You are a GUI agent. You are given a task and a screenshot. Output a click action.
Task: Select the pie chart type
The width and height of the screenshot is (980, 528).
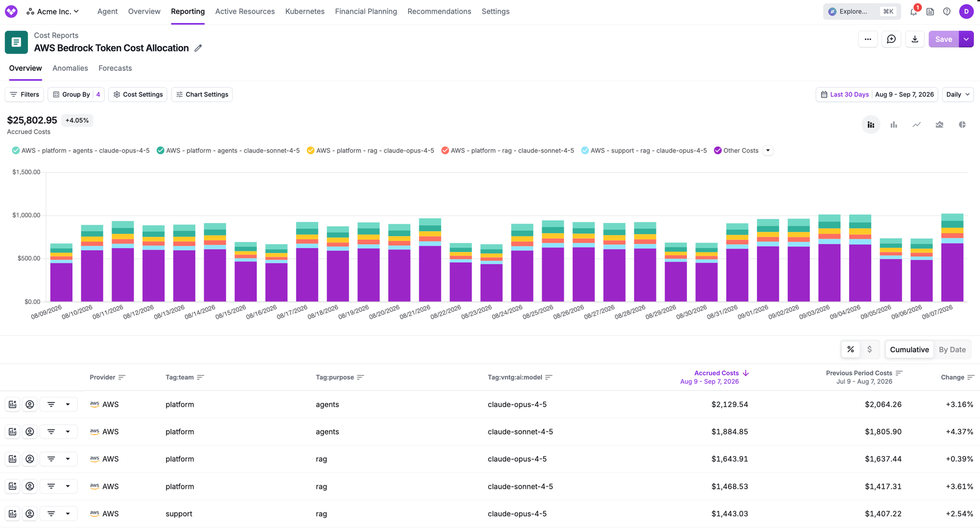coord(962,124)
